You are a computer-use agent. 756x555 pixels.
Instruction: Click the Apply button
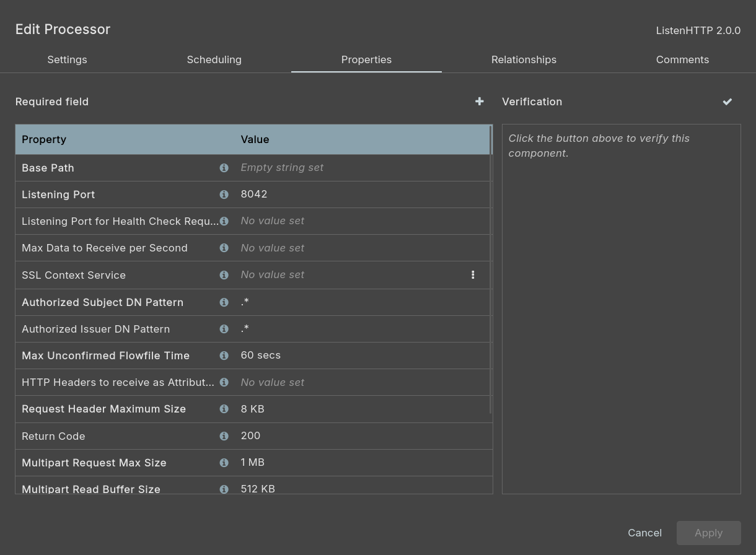point(708,533)
